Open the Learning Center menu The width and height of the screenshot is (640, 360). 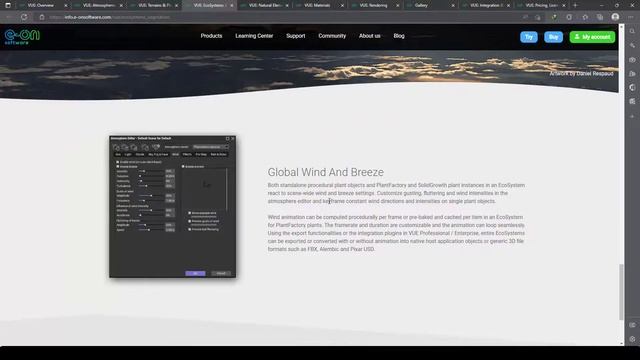click(x=254, y=36)
